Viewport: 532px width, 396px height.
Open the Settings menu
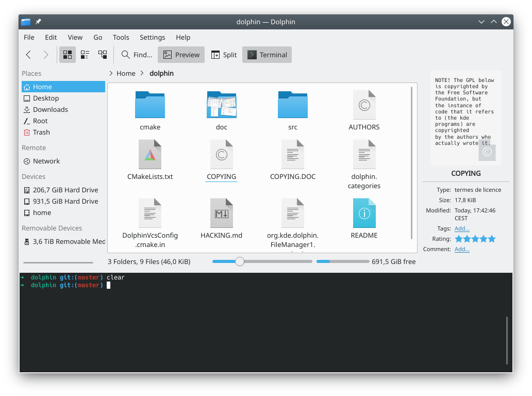pos(153,37)
